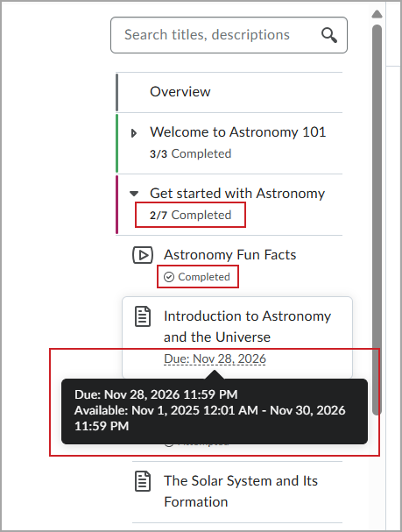
Task: Collapse the Get started with Astronomy module
Action: [x=134, y=194]
